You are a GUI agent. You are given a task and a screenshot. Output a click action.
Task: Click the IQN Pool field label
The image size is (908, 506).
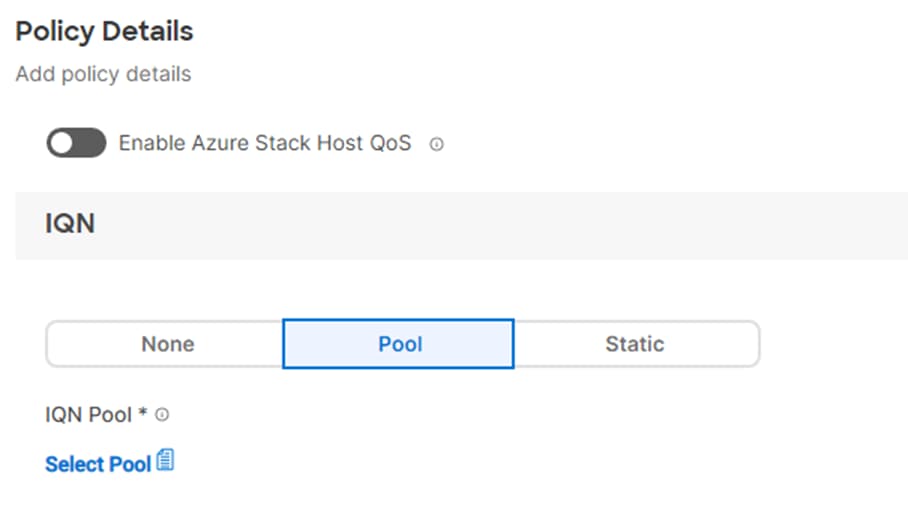[89, 415]
